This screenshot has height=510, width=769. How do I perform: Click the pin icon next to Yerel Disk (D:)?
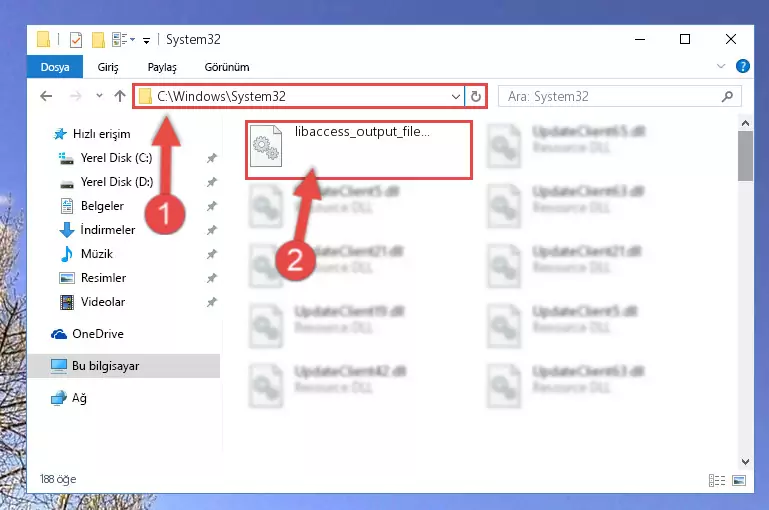click(211, 182)
